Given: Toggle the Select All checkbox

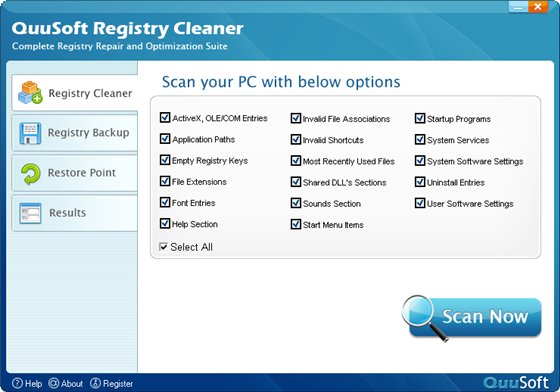Looking at the screenshot, I should pyautogui.click(x=163, y=247).
